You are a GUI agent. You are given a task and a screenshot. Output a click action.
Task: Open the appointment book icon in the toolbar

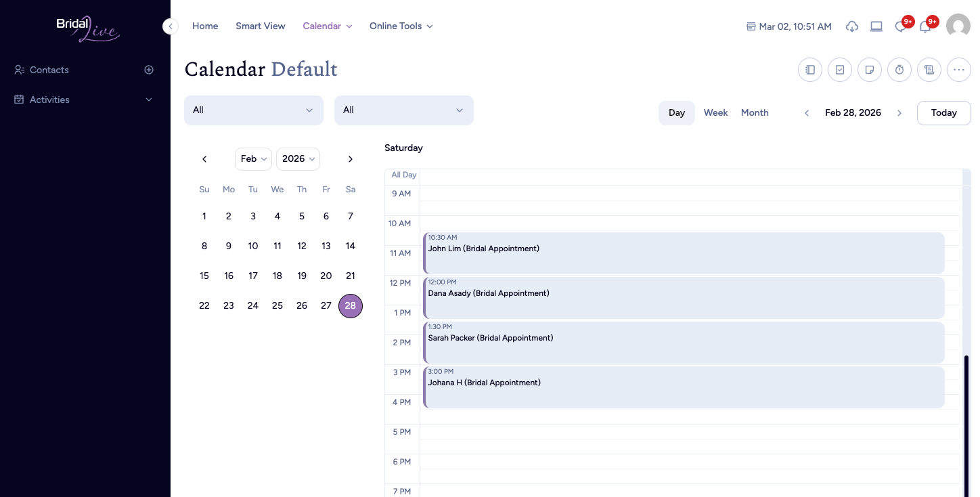click(x=810, y=70)
